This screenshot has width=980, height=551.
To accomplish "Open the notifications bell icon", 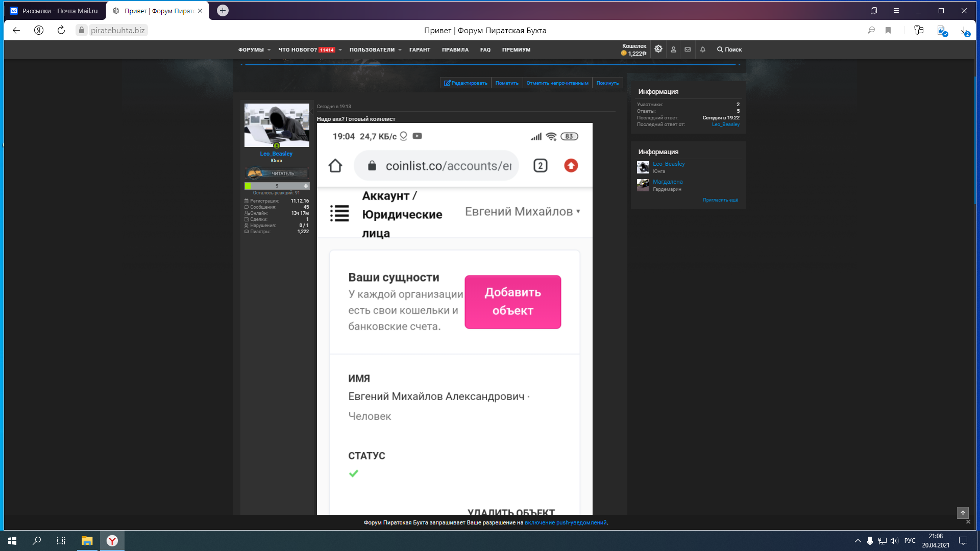I will [703, 49].
